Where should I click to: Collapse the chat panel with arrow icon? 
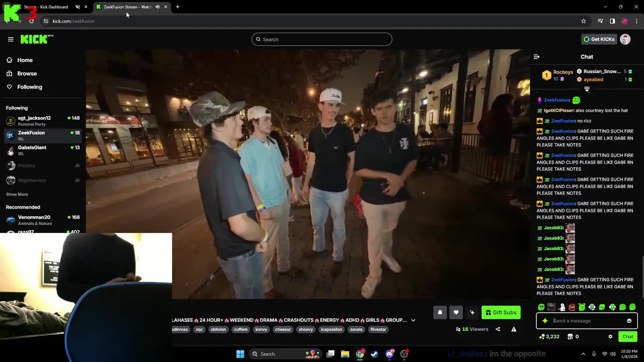click(x=536, y=57)
